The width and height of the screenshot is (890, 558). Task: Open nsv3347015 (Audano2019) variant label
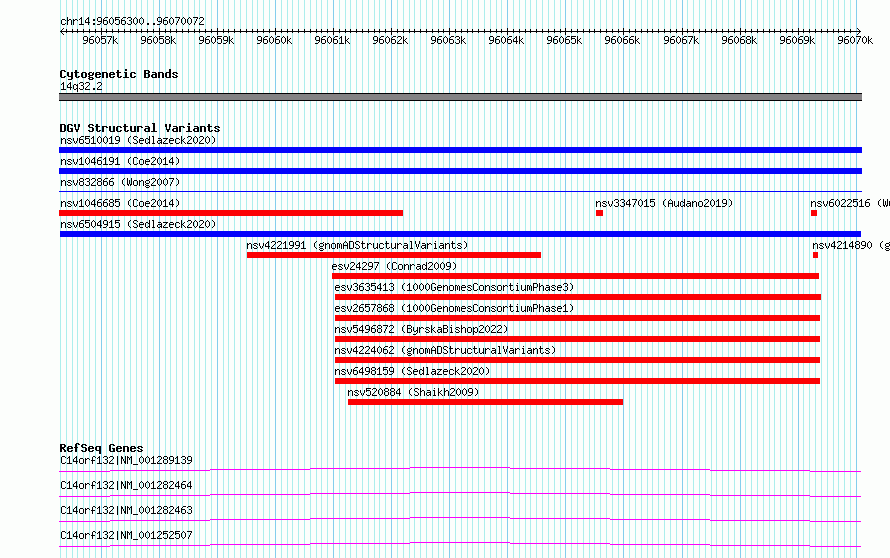(664, 203)
